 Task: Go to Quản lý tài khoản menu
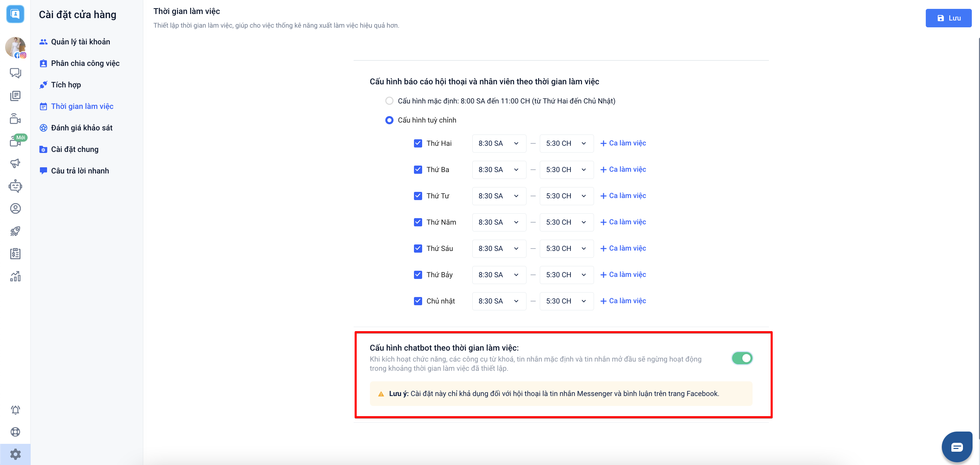point(80,42)
